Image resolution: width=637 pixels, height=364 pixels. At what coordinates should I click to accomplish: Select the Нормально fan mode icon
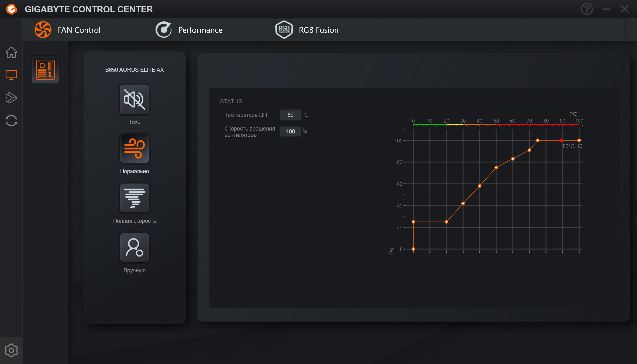point(134,148)
